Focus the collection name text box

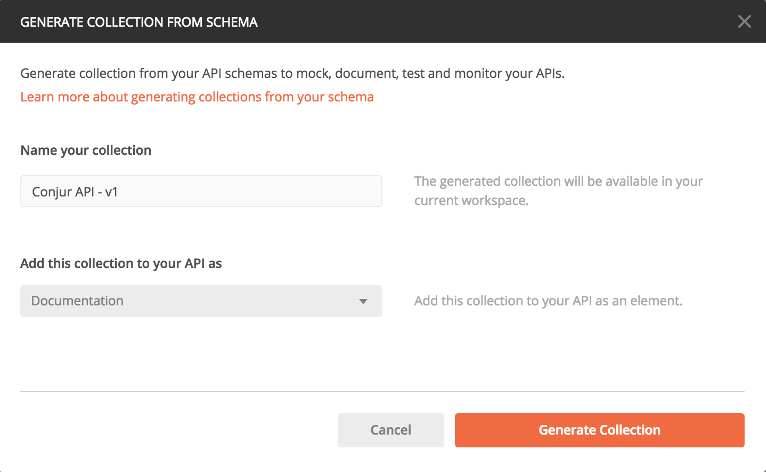coord(200,191)
